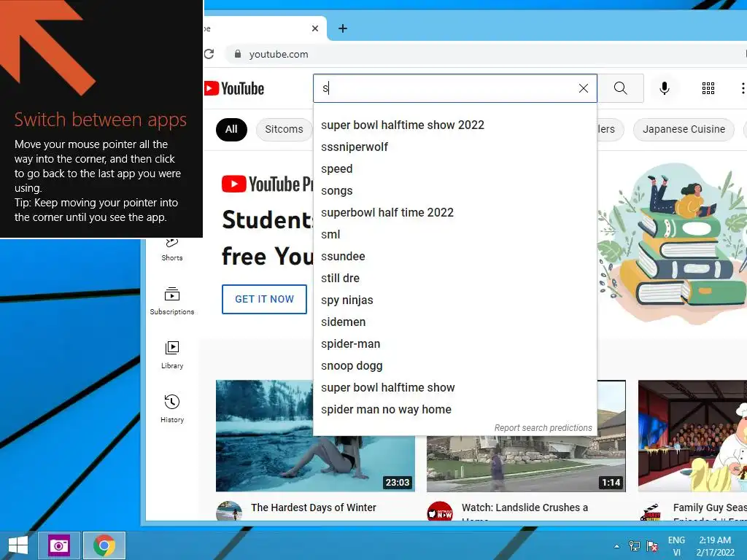The image size is (747, 560).
Task: Select the Sitcoms filter chip
Action: tap(284, 130)
